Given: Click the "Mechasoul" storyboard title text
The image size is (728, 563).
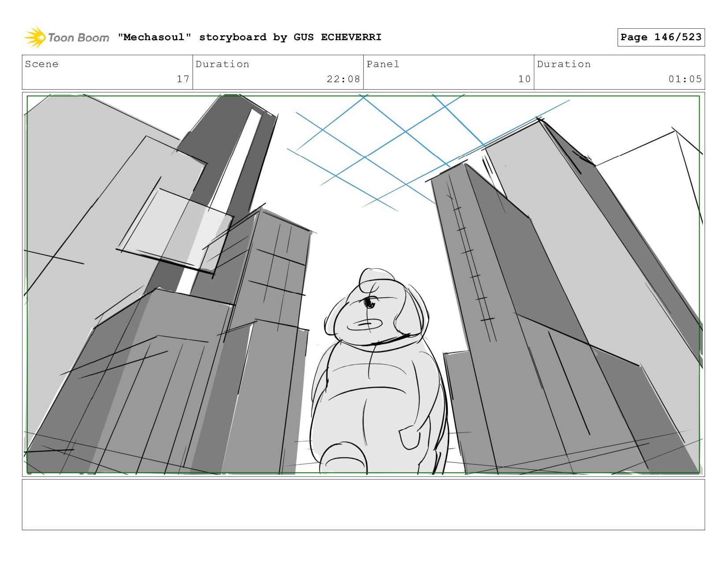Looking at the screenshot, I should tap(249, 37).
